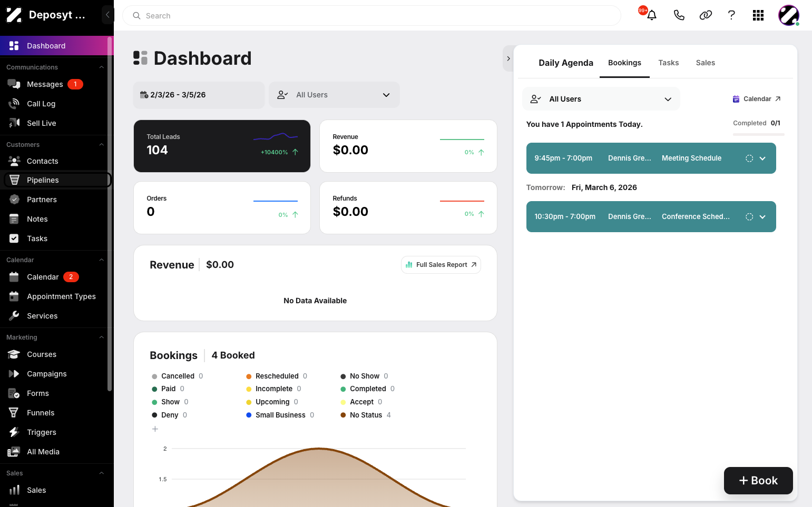Image resolution: width=812 pixels, height=507 pixels.
Task: Open the help question mark
Action: pyautogui.click(x=731, y=15)
